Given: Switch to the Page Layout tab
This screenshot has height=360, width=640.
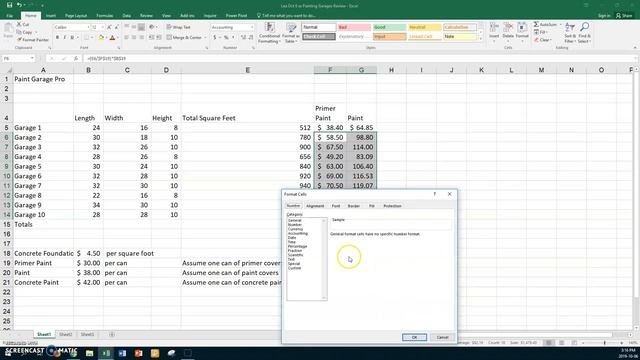Looking at the screenshot, I should tap(76, 16).
